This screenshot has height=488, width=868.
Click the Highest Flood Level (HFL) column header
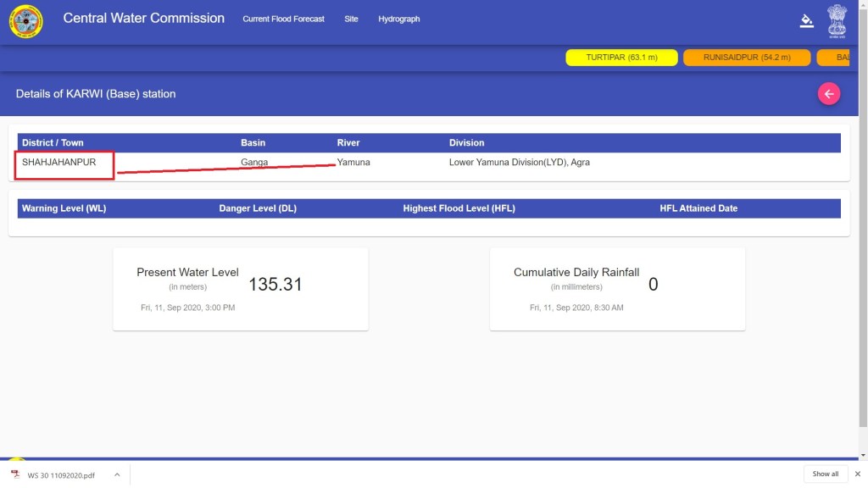coord(459,208)
